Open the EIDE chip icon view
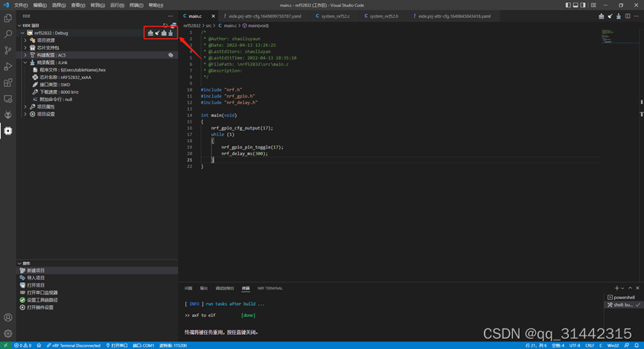 pos(7,130)
